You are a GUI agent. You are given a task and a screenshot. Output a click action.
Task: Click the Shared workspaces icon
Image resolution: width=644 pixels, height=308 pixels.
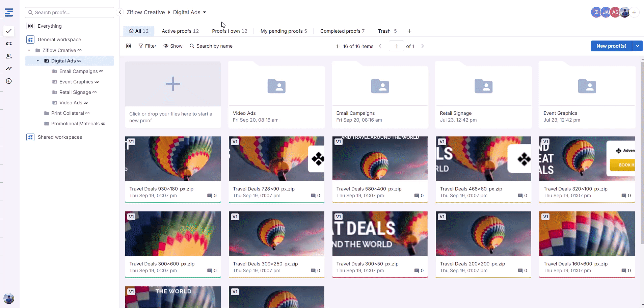[30, 137]
